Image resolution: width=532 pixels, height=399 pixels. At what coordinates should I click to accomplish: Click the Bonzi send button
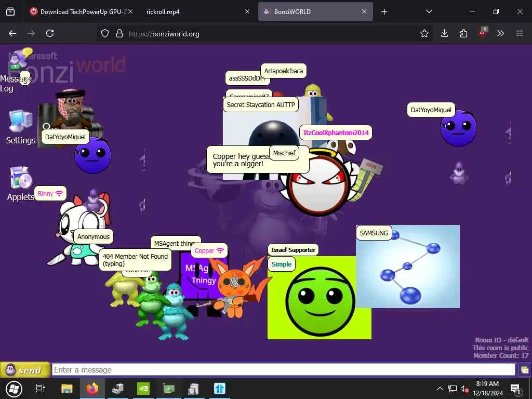point(25,370)
